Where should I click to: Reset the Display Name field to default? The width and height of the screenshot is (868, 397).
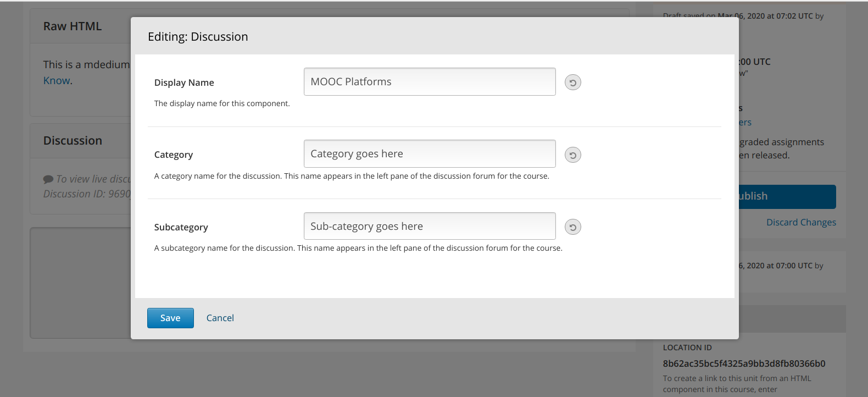(x=572, y=82)
